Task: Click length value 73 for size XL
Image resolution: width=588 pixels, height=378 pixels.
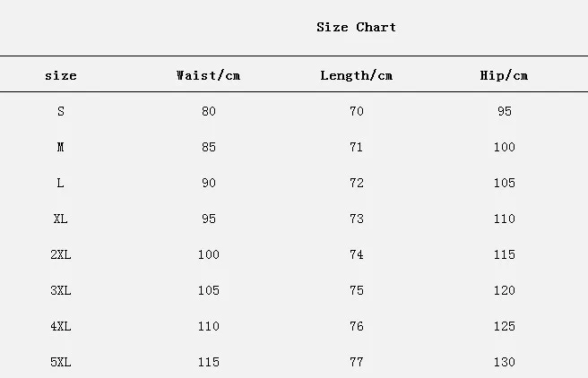Action: click(357, 219)
